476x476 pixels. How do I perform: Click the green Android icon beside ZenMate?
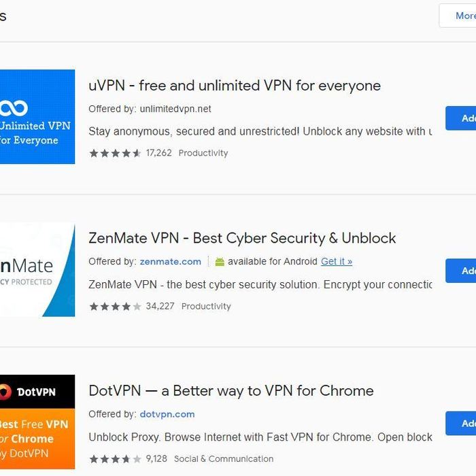coord(220,261)
